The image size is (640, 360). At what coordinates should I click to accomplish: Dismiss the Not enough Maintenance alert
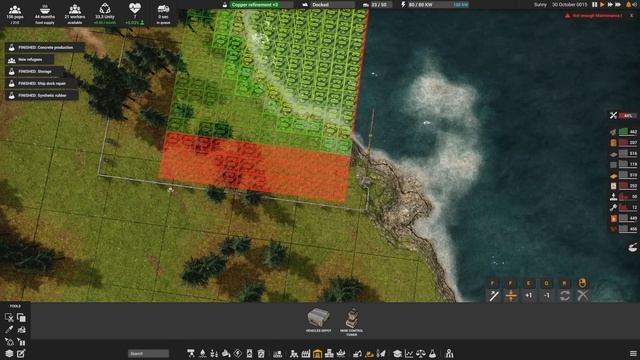(x=631, y=16)
